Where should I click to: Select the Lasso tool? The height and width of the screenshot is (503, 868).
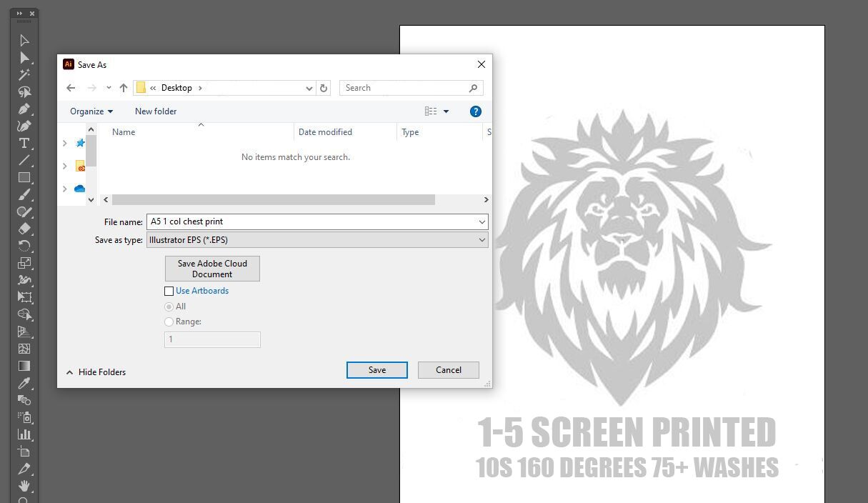point(24,91)
